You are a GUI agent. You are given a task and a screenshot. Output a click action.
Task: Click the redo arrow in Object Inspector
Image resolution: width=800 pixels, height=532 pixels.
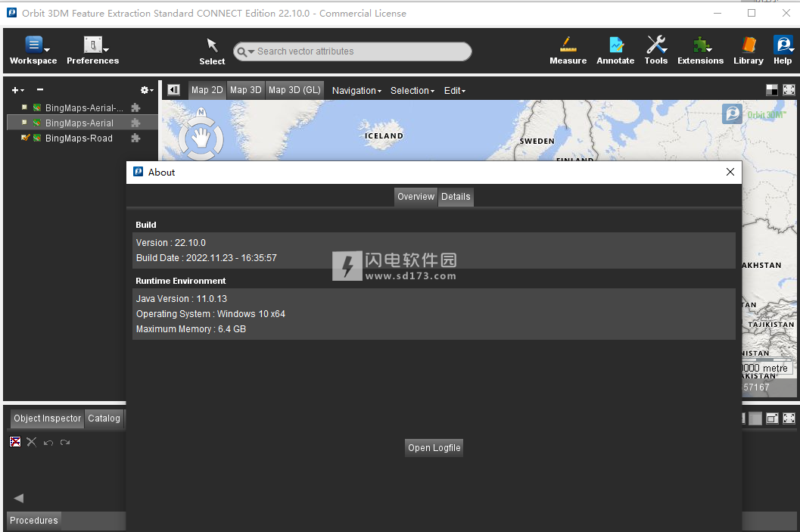click(65, 442)
